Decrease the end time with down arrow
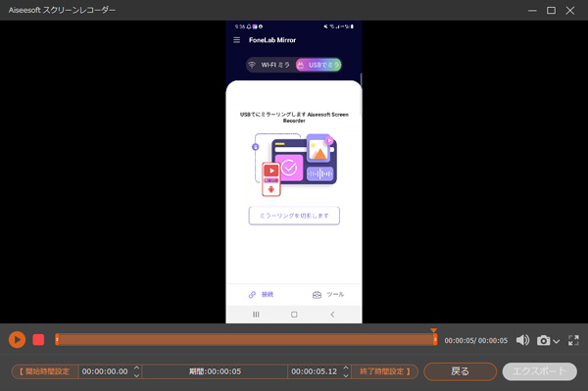 coord(346,375)
